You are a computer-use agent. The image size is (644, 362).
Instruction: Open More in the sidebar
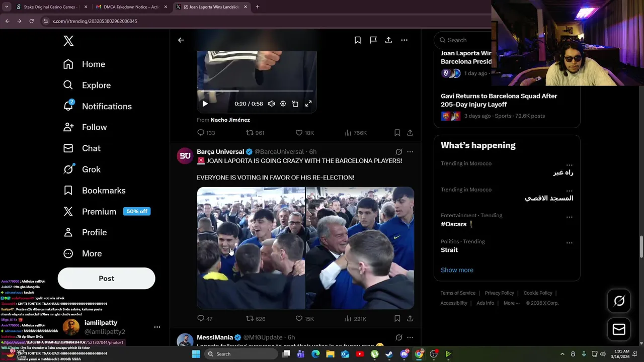click(83, 253)
